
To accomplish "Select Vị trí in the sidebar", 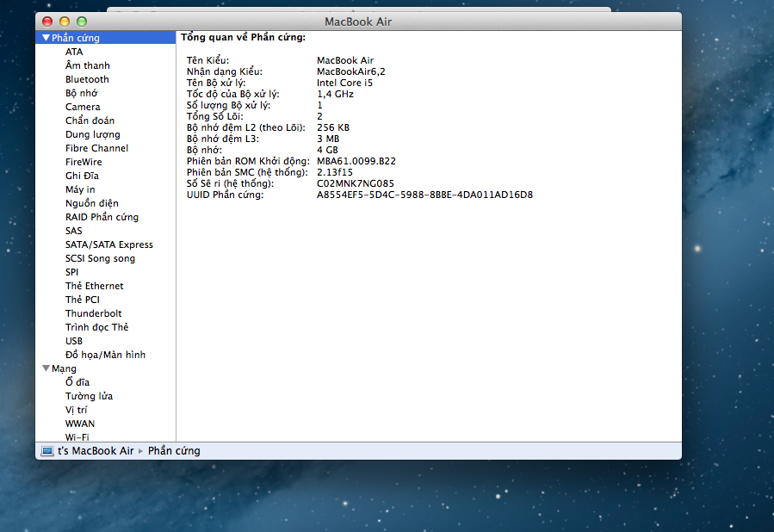I will pos(76,410).
